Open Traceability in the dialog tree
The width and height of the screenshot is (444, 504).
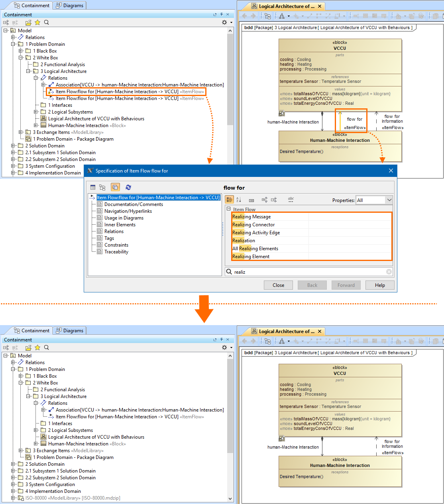pos(116,252)
